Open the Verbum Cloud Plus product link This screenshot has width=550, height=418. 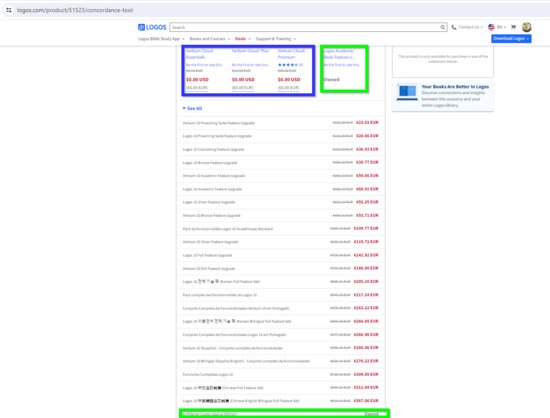250,51
